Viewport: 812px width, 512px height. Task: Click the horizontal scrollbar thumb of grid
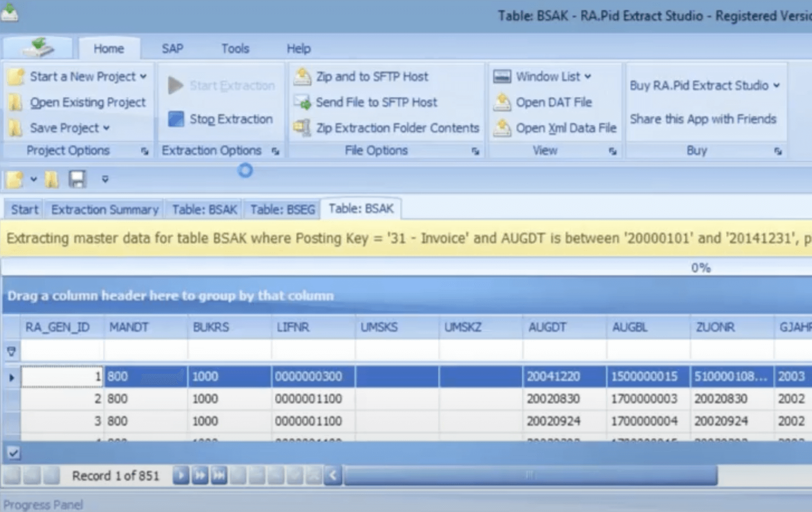click(x=531, y=476)
